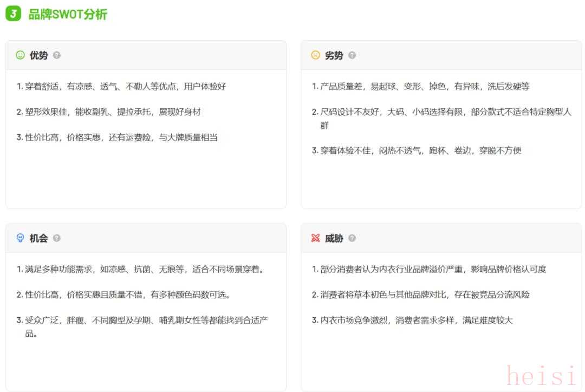This screenshot has width=585, height=392.
Task: Click the orange frown icon beside 劣势
Action: tap(315, 55)
